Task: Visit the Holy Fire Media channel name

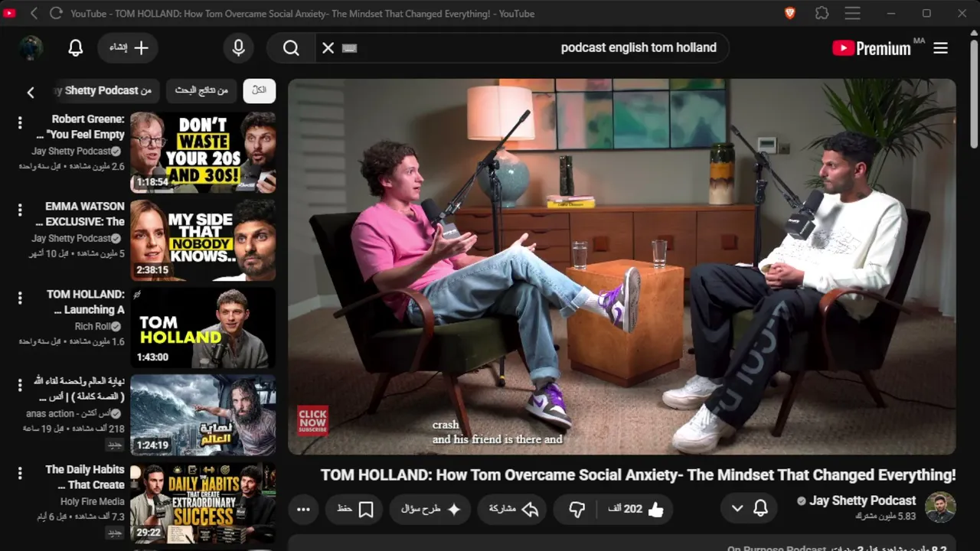Action: pos(92,501)
